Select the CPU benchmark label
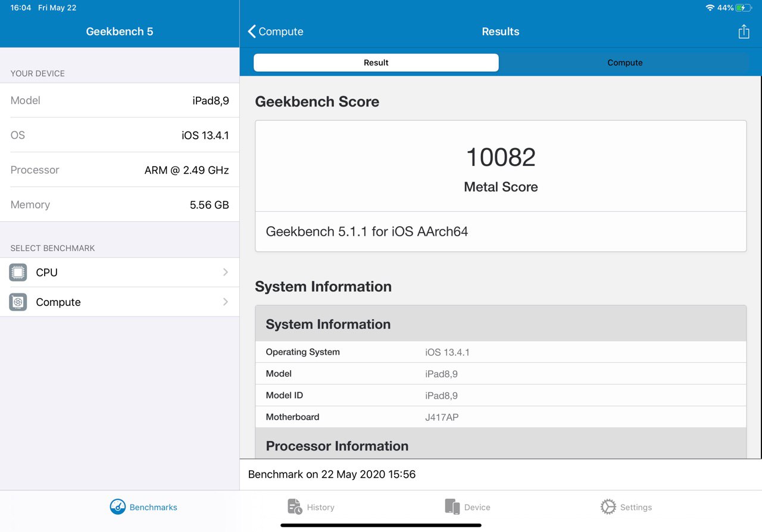762x532 pixels. coord(46,273)
